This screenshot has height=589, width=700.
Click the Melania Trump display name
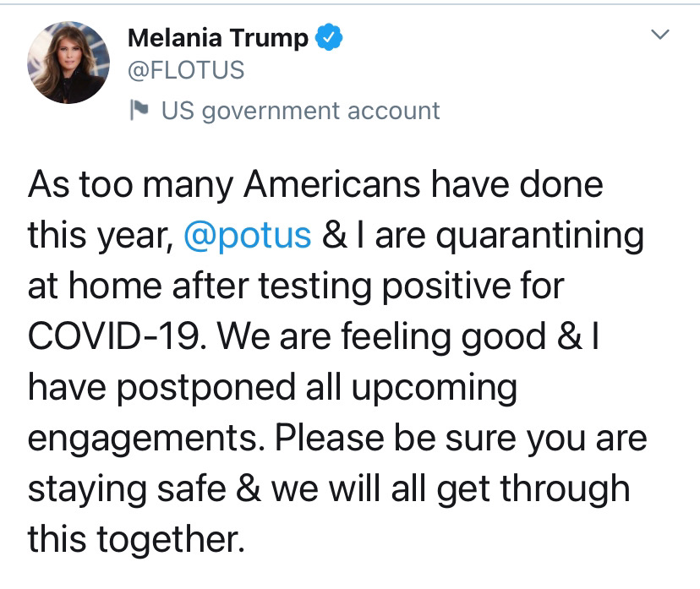pyautogui.click(x=217, y=38)
